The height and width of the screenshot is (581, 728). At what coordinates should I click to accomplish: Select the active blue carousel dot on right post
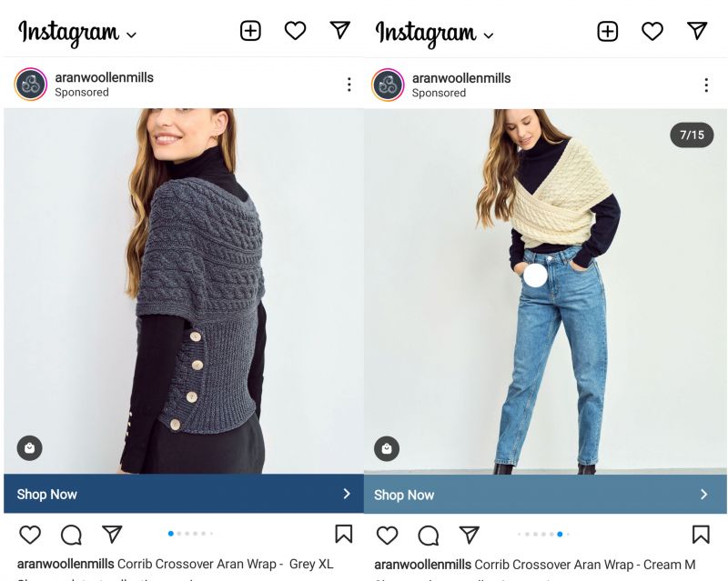pos(560,534)
